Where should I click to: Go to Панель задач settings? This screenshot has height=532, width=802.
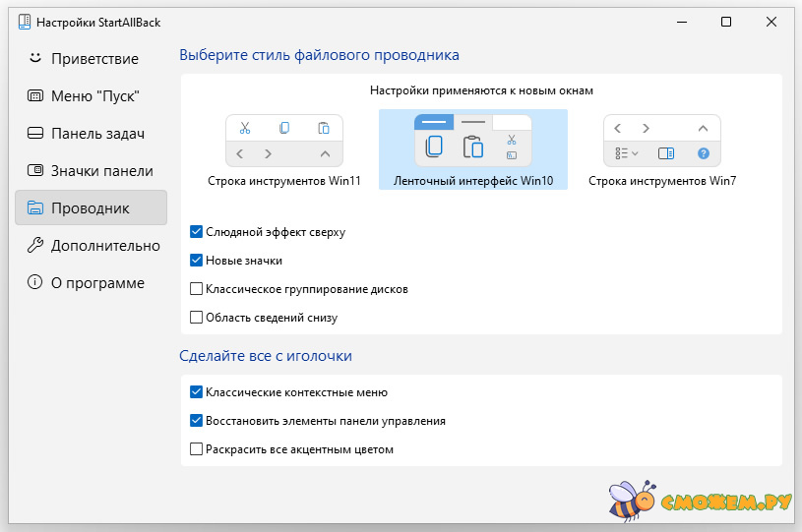tap(92, 134)
